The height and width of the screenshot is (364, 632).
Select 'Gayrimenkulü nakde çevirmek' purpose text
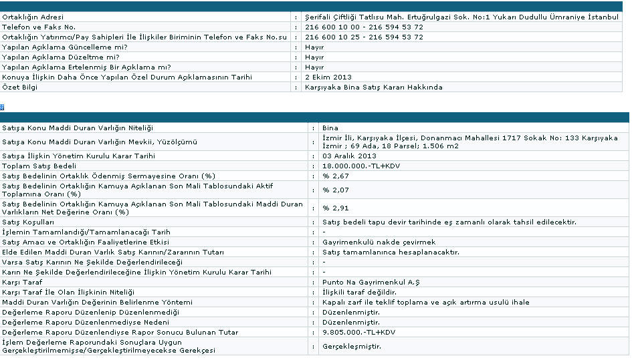pyautogui.click(x=379, y=242)
